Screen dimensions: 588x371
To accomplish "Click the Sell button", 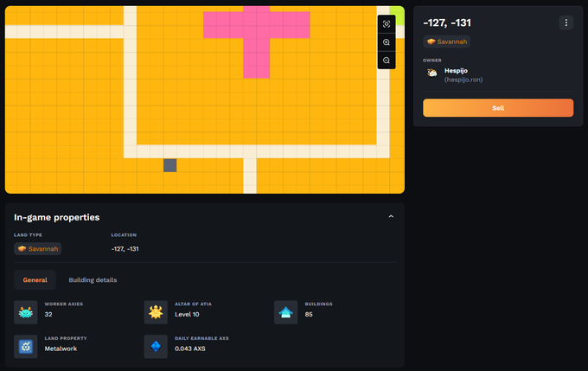I will click(x=498, y=108).
